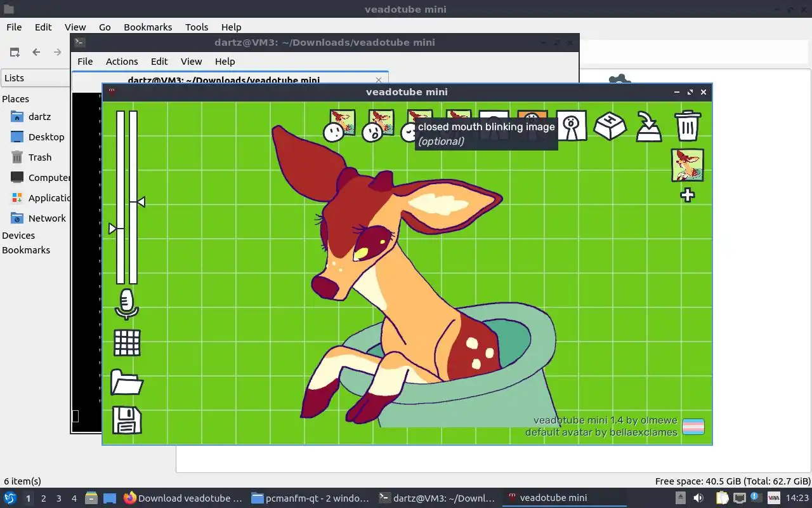The width and height of the screenshot is (812, 508).
Task: Expand the Lists side pane dropdown
Action: pyautogui.click(x=36, y=78)
